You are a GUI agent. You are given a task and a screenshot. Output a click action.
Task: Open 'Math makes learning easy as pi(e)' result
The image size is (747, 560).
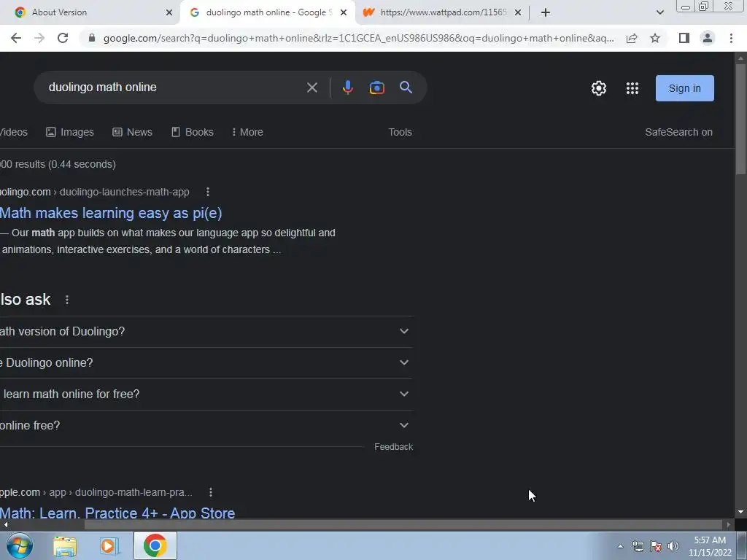111,213
